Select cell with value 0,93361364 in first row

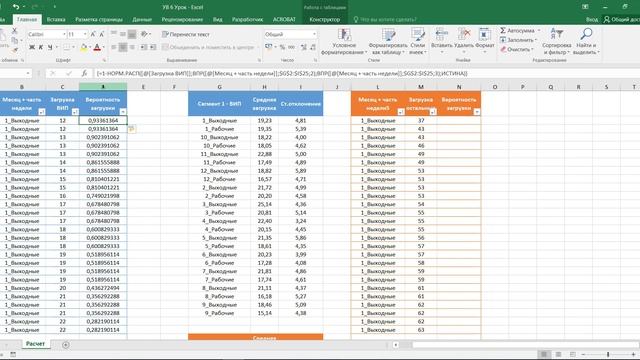103,120
